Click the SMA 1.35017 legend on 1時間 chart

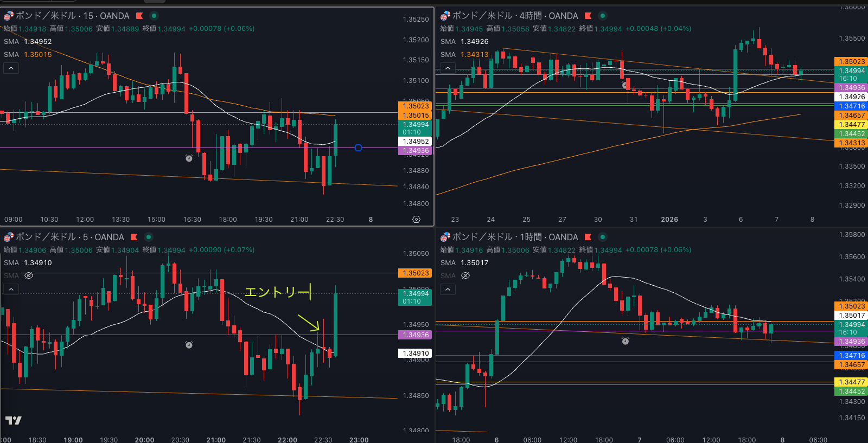point(464,263)
